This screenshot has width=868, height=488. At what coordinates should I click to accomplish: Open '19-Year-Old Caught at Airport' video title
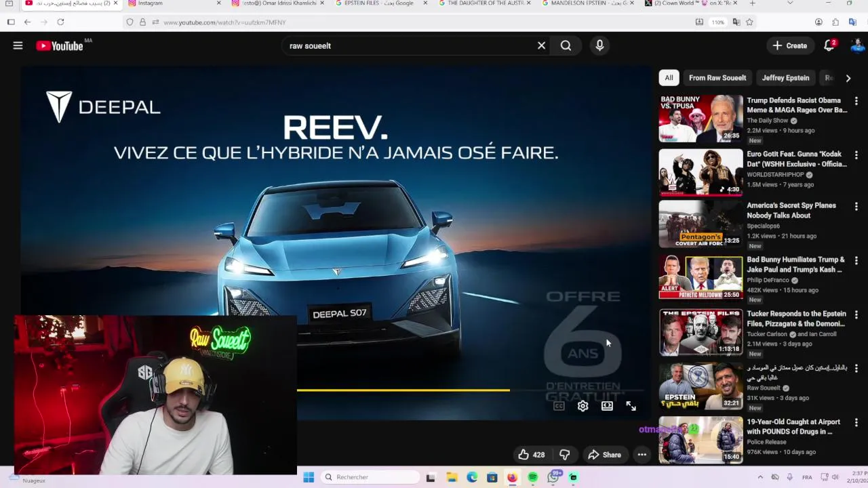point(793,426)
